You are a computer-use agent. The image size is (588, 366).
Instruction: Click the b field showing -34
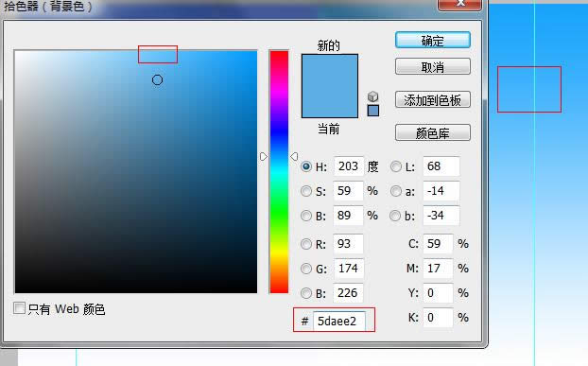tap(441, 216)
